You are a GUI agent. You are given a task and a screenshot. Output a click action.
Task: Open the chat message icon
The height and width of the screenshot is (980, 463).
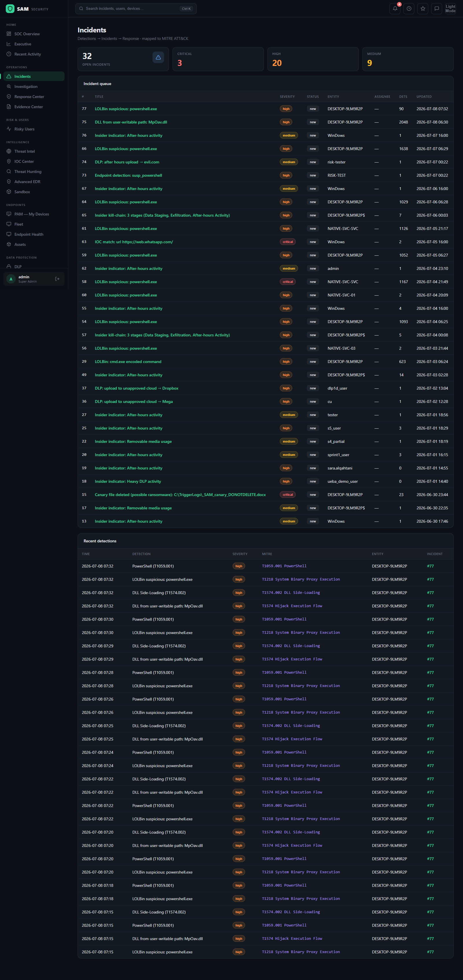tap(437, 8)
